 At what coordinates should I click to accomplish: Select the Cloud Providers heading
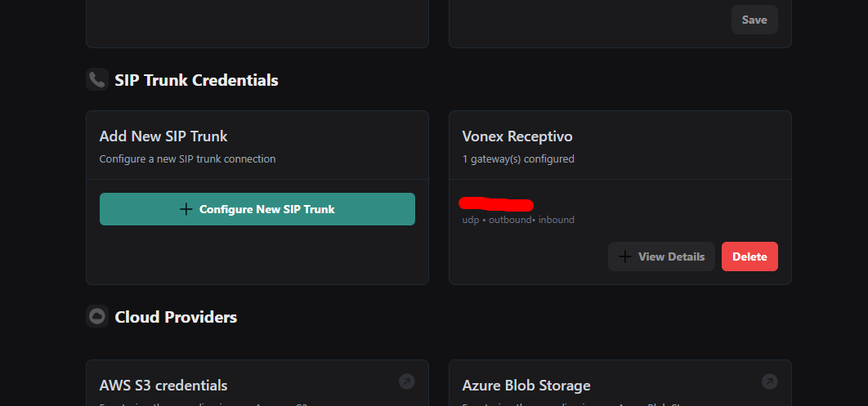click(x=176, y=317)
